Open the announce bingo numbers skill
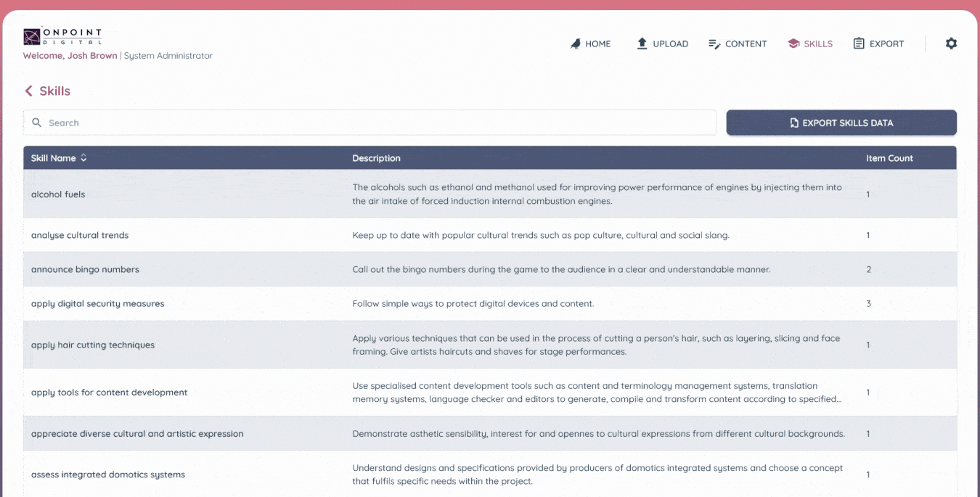The height and width of the screenshot is (497, 980). click(x=85, y=269)
